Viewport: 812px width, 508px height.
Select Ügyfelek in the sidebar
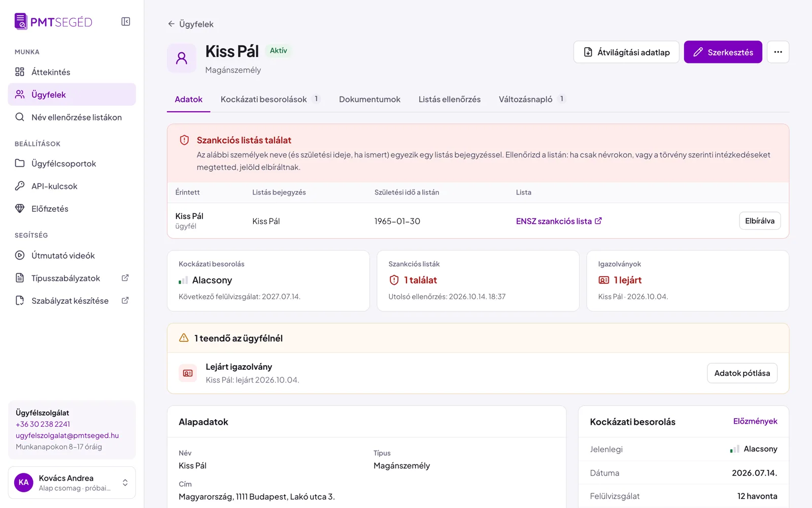[72, 94]
